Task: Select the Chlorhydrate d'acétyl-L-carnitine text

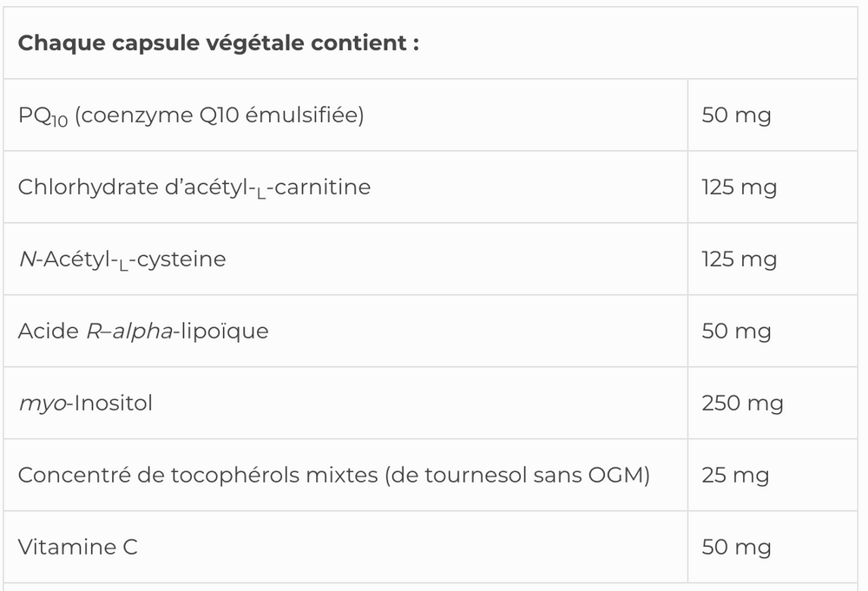Action: pyautogui.click(x=194, y=187)
